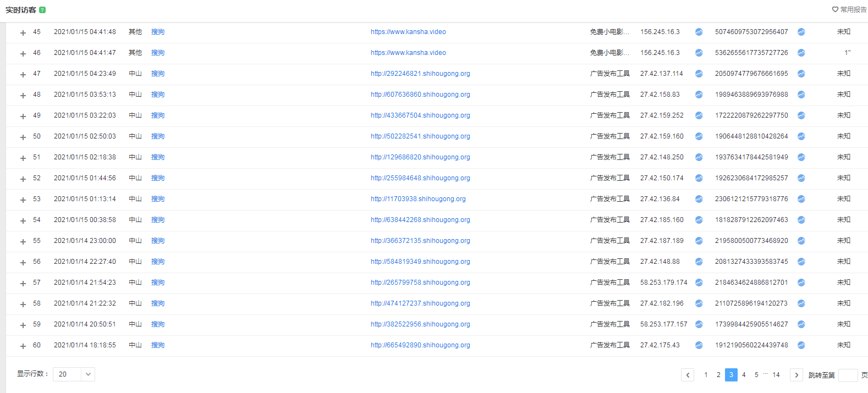Click trend icon next to IP 27.42.137.114

tap(699, 74)
